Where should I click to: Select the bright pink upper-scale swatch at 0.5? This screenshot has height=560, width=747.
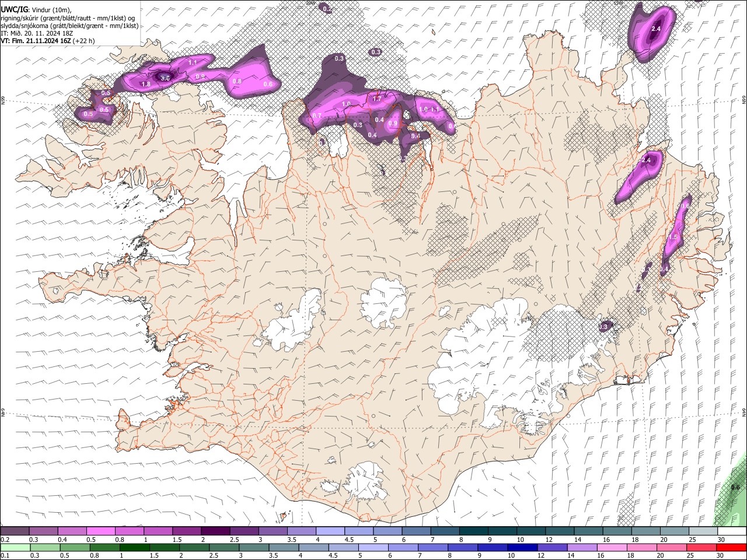(100, 531)
